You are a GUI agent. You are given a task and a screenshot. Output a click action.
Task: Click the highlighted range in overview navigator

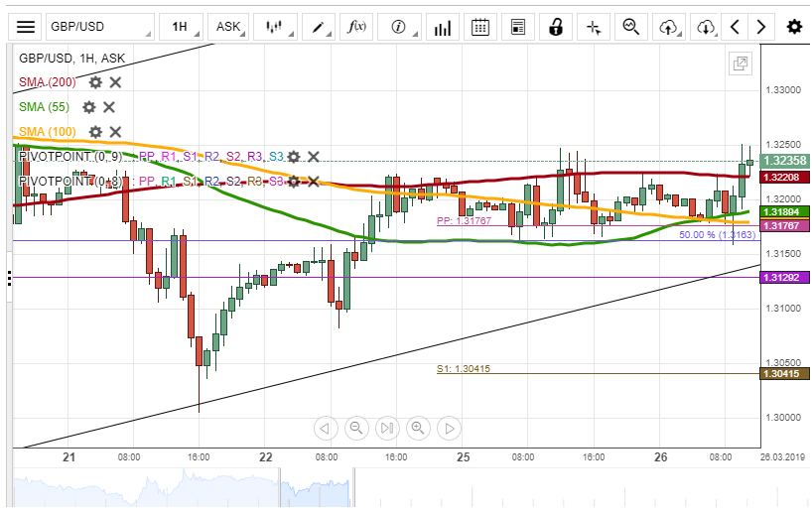[317, 487]
